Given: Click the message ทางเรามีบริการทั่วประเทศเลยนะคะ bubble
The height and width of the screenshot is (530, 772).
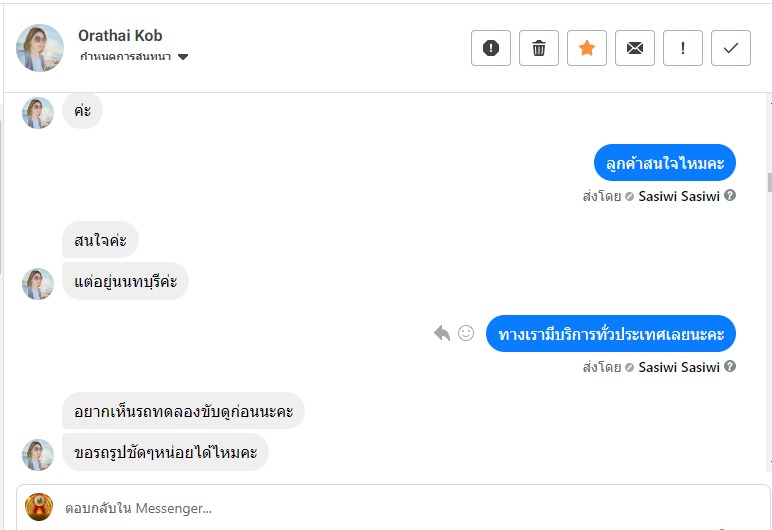Looking at the screenshot, I should 611,334.
